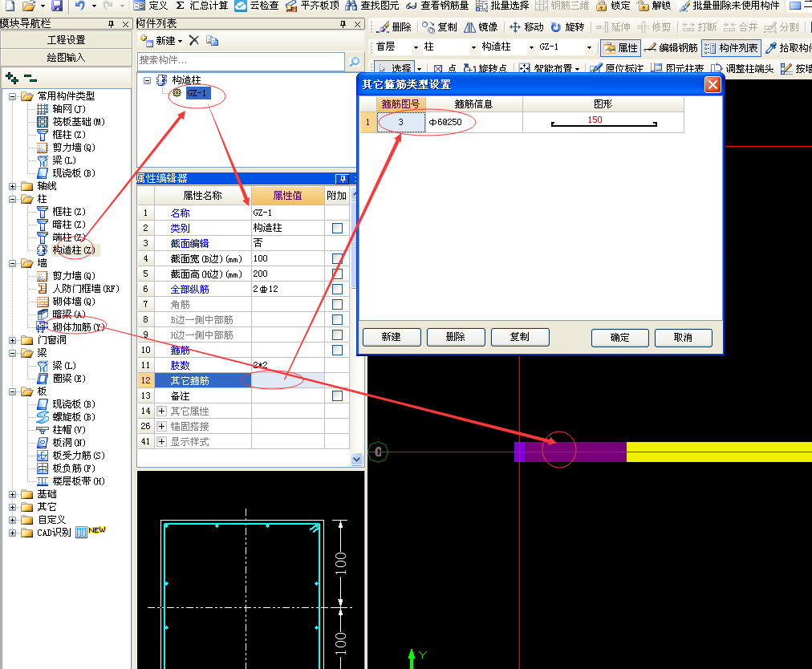Click the 旋转点 rotate point tool
This screenshot has width=812, height=669.
tap(485, 68)
